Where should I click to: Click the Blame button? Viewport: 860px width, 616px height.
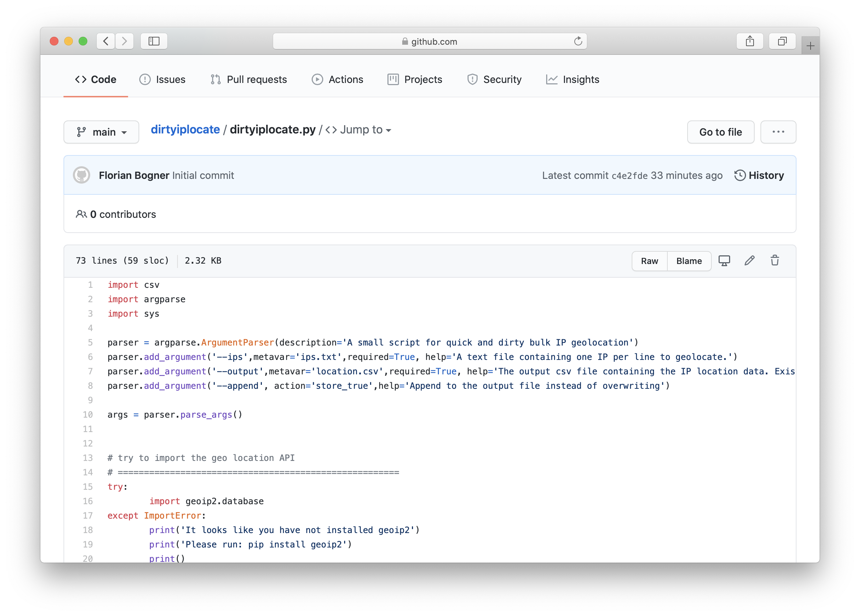tap(689, 261)
